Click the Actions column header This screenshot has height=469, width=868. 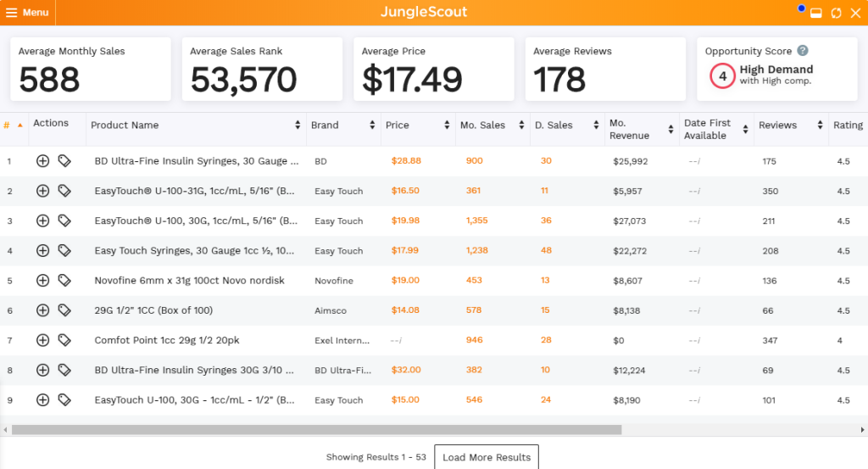[51, 123]
